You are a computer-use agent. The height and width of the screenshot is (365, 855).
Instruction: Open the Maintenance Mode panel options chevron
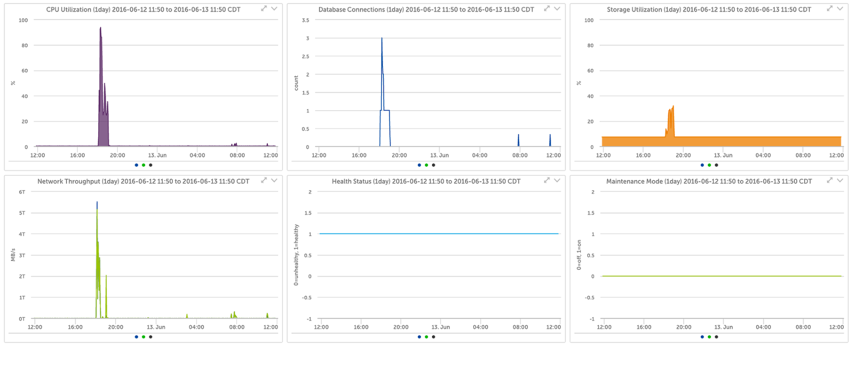pyautogui.click(x=840, y=181)
